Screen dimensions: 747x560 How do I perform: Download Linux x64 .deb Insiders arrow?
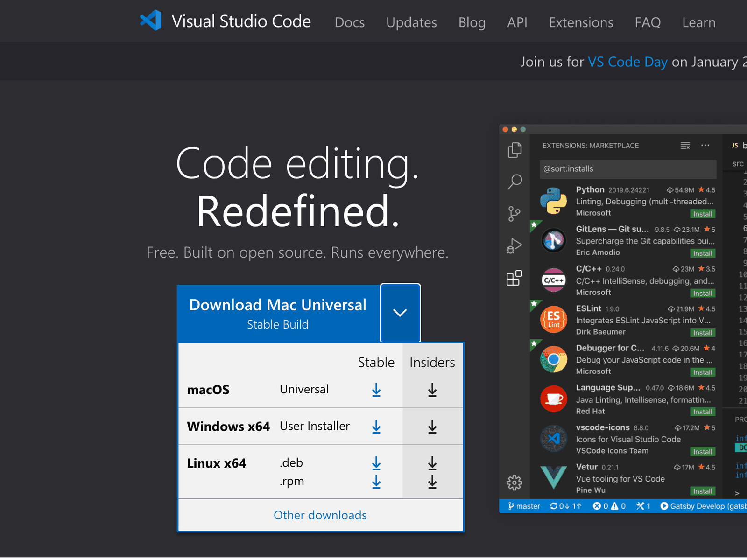tap(432, 463)
